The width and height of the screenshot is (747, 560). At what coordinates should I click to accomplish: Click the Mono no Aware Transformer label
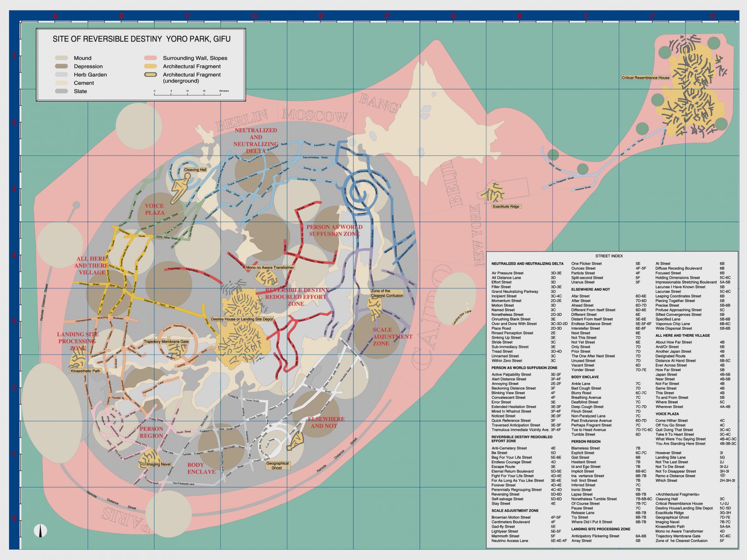click(270, 268)
